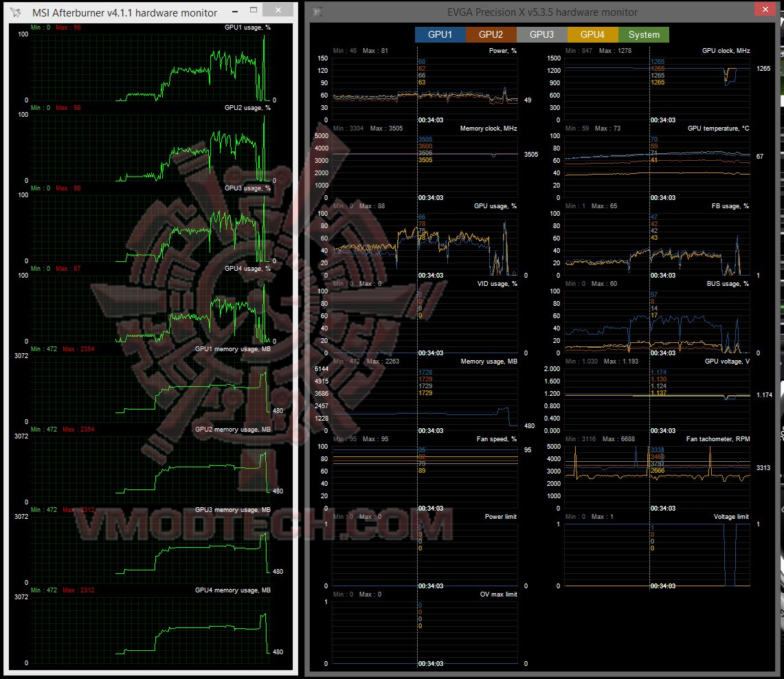Click the 'BUS usage, %' graph title
Viewport: 784px width, 679px height.
[728, 284]
